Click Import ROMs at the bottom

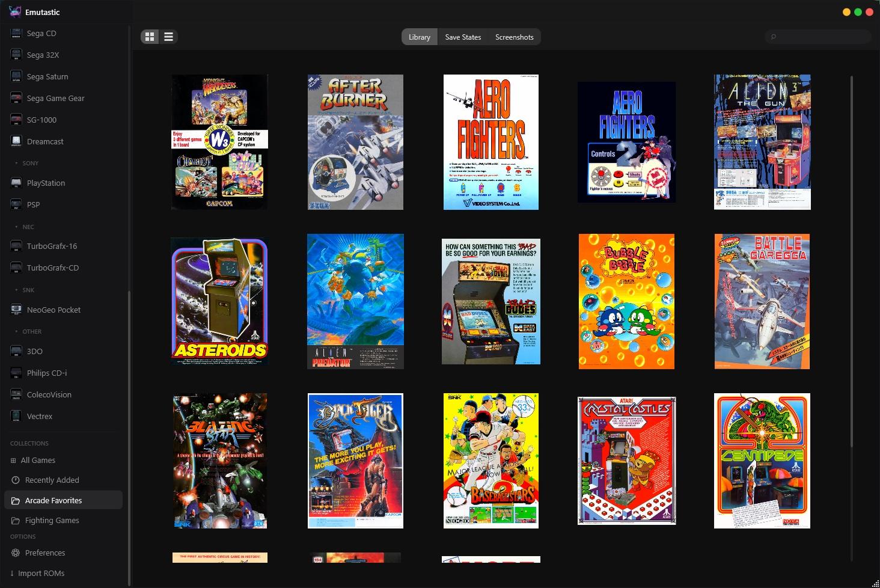(42, 573)
